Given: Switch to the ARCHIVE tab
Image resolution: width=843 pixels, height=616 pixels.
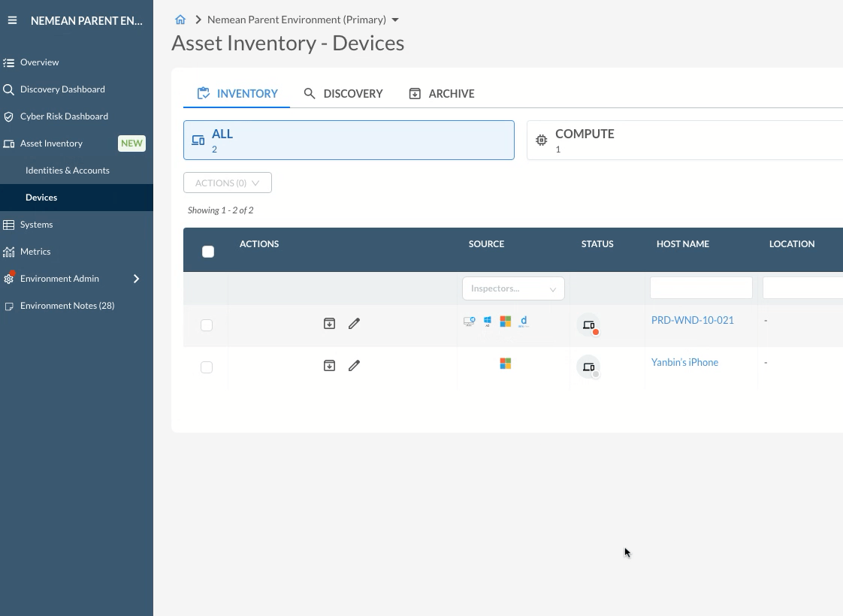Looking at the screenshot, I should [442, 94].
